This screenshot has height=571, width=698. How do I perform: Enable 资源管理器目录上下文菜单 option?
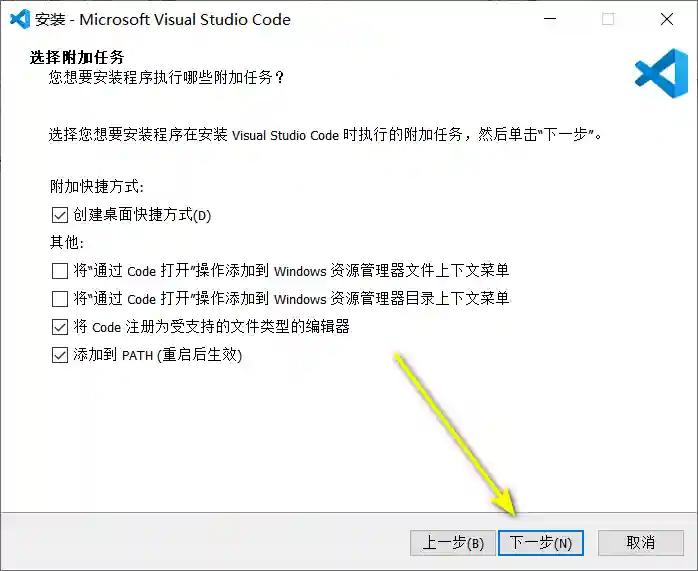(59, 298)
